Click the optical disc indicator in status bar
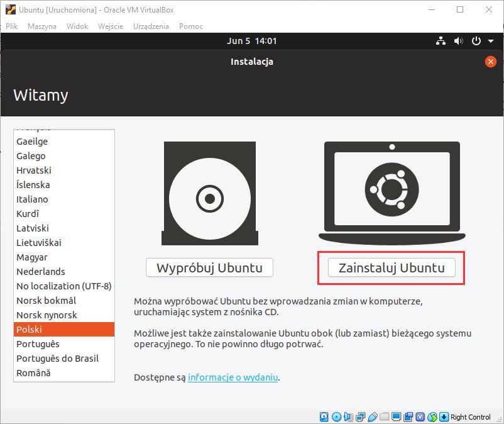The image size is (504, 424). click(x=336, y=417)
